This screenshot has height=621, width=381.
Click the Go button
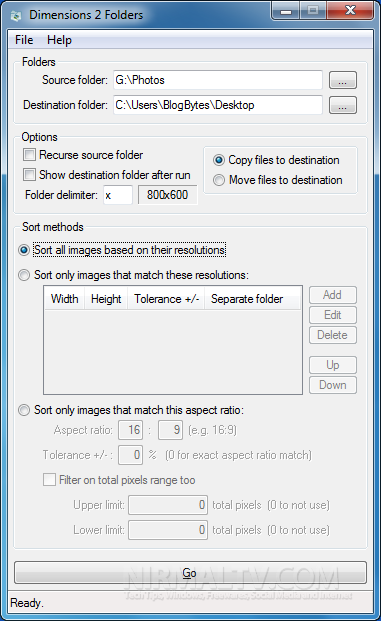click(190, 573)
